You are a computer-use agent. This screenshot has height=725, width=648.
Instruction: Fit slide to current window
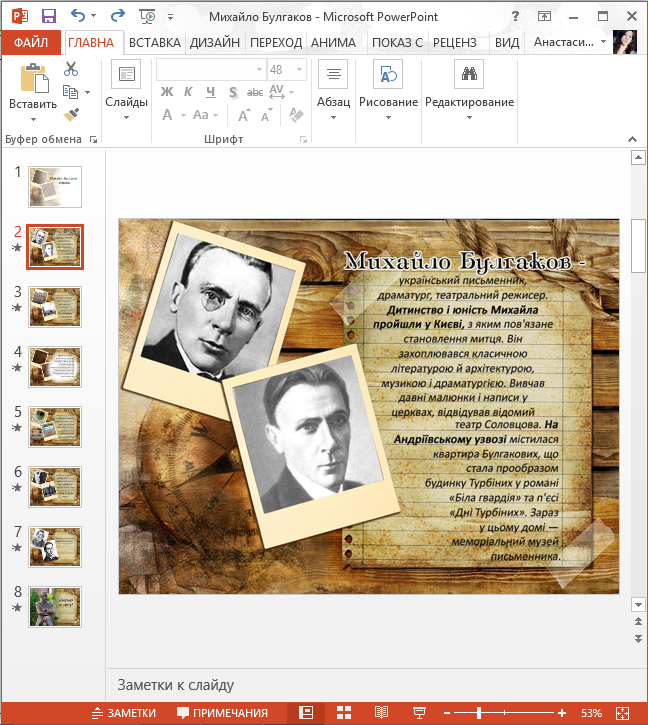tap(623, 713)
